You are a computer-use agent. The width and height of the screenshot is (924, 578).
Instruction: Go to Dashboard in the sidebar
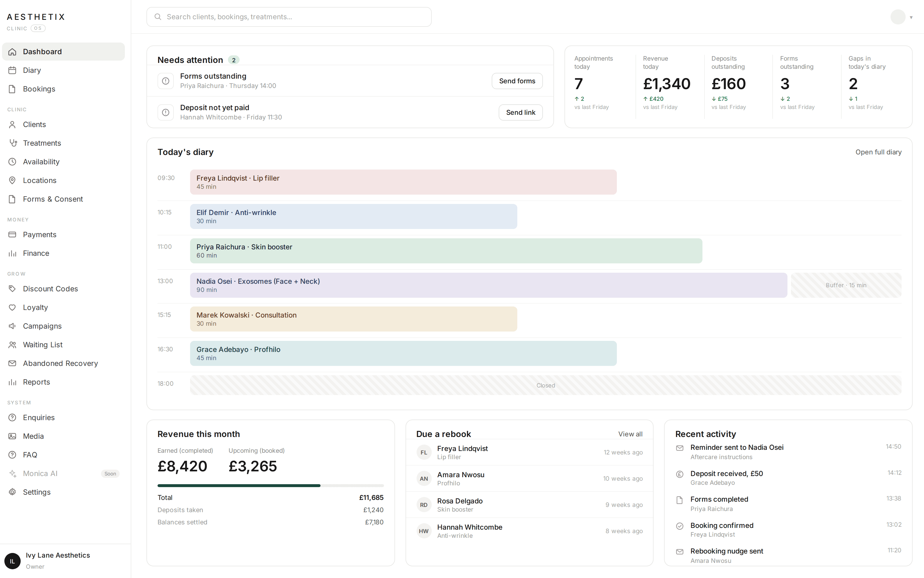[x=63, y=52]
